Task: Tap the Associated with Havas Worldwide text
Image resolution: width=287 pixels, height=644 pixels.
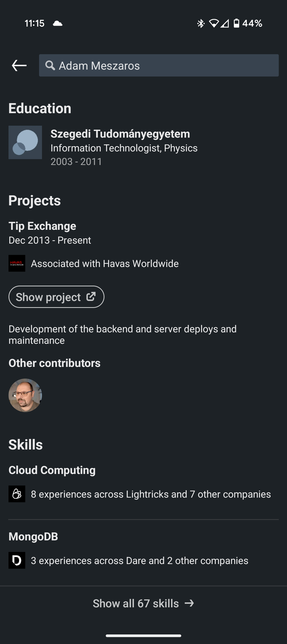Action: (x=105, y=264)
